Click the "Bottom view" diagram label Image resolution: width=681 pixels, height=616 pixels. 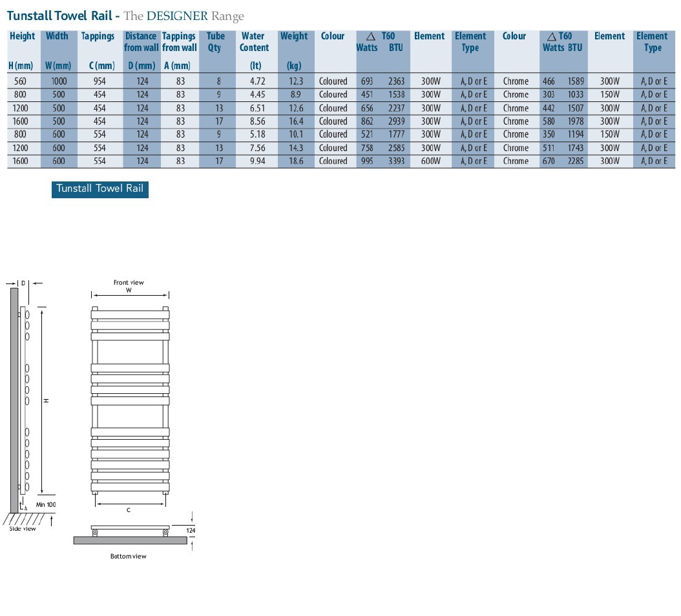click(129, 556)
